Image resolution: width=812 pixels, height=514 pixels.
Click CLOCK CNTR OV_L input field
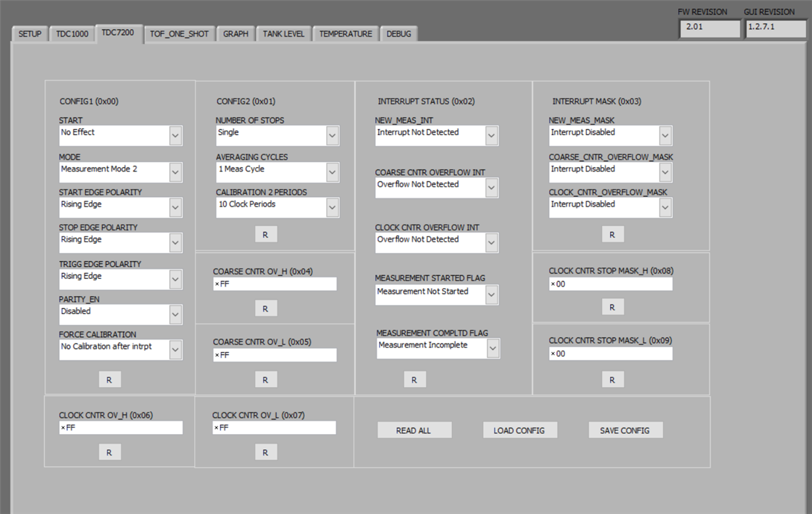tap(274, 427)
